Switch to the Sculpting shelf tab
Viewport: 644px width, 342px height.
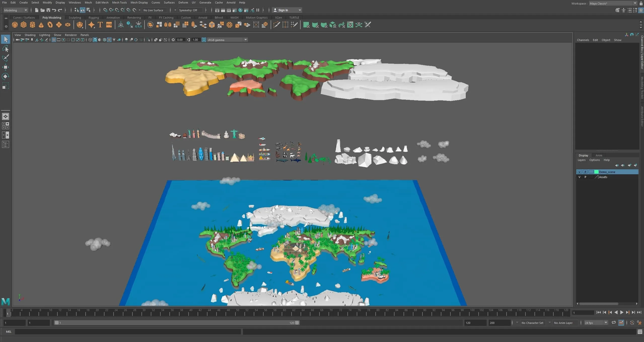coord(75,18)
